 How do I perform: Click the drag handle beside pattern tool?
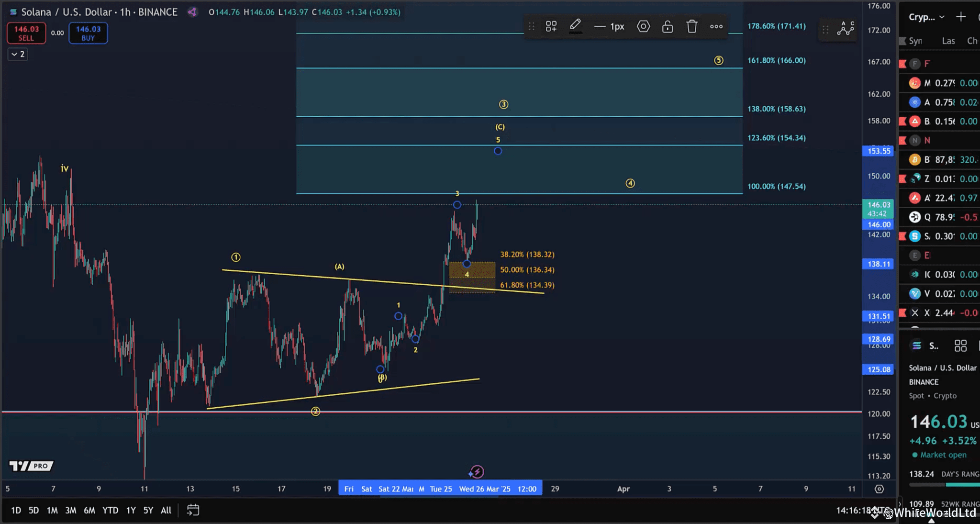point(825,29)
